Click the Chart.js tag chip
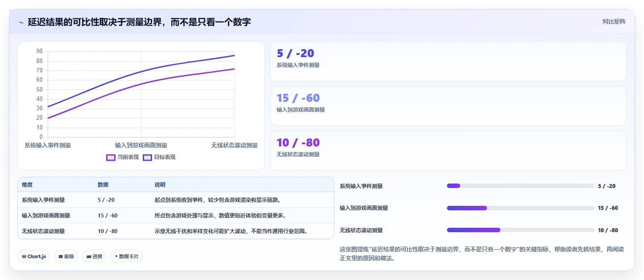Screen dimensions: 644x280 point(34,256)
